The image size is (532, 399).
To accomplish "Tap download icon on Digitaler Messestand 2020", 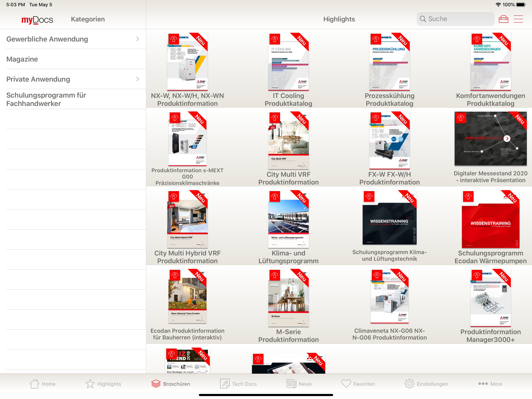I will click(461, 118).
